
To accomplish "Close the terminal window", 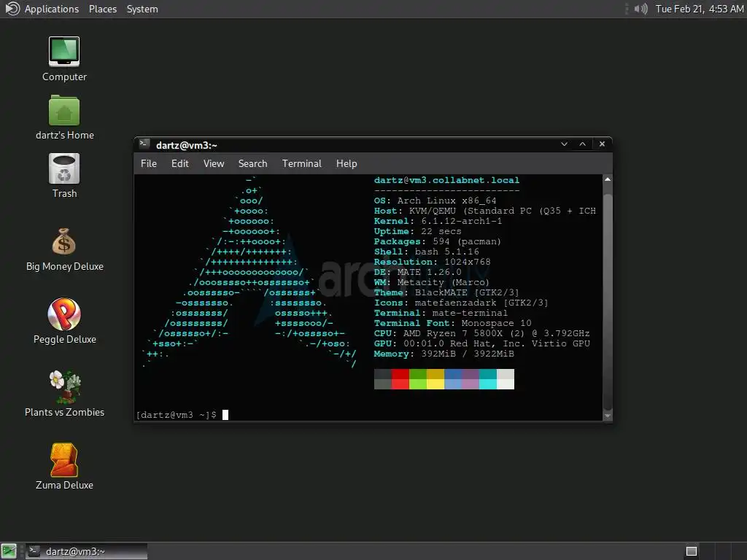I will [x=602, y=144].
